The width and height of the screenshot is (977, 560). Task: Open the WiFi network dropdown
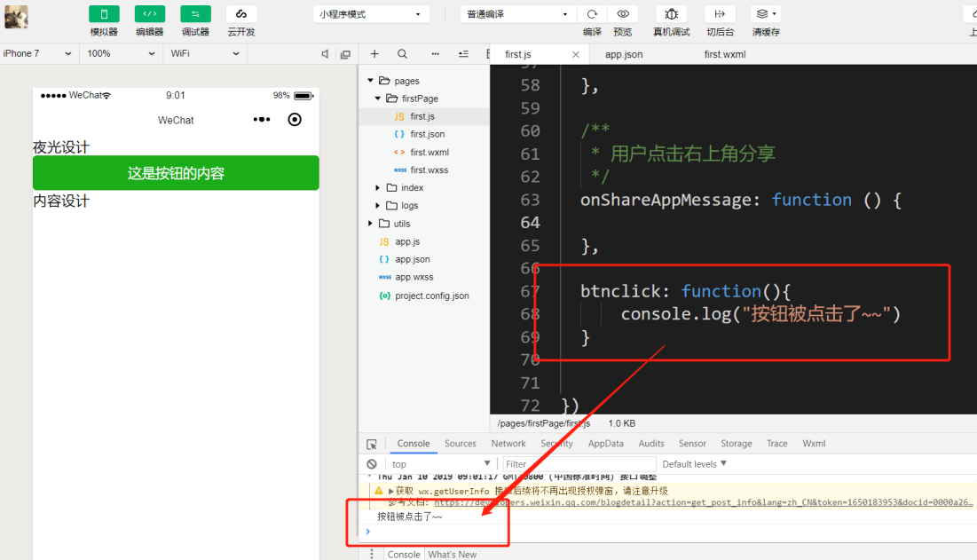pyautogui.click(x=205, y=53)
